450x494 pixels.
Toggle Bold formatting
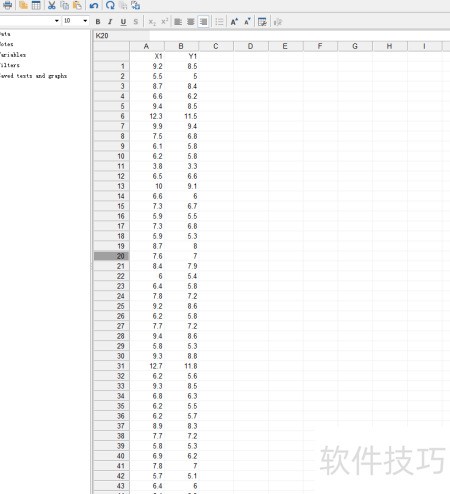[x=98, y=22]
